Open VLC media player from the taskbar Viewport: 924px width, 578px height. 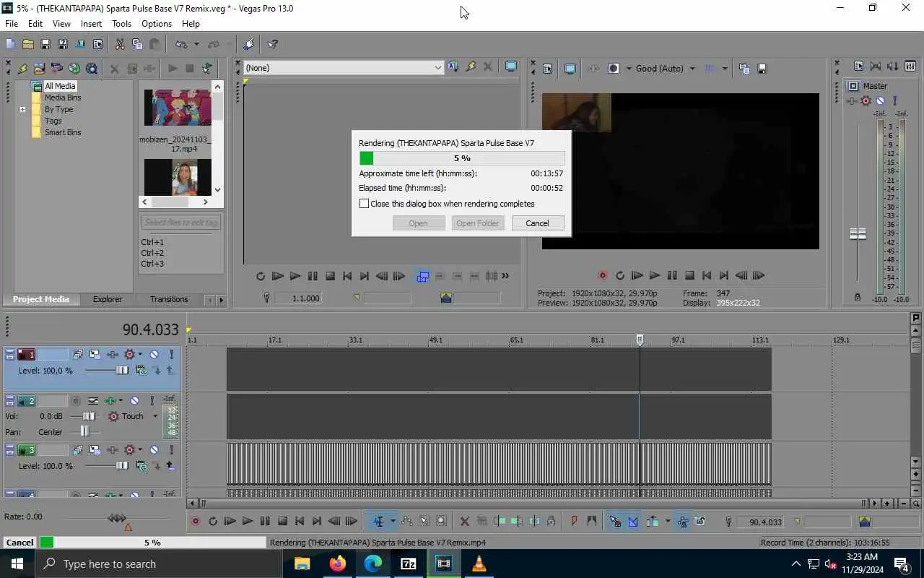(479, 564)
